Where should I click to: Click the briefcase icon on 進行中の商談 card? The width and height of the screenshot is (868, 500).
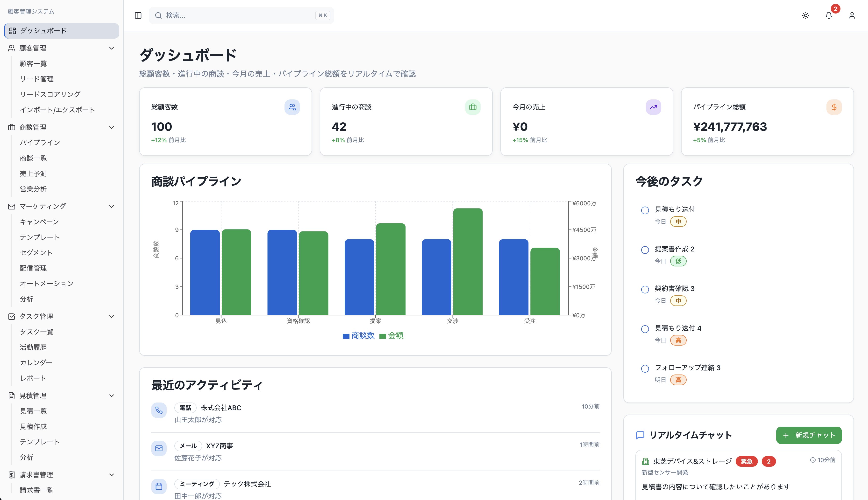(473, 107)
